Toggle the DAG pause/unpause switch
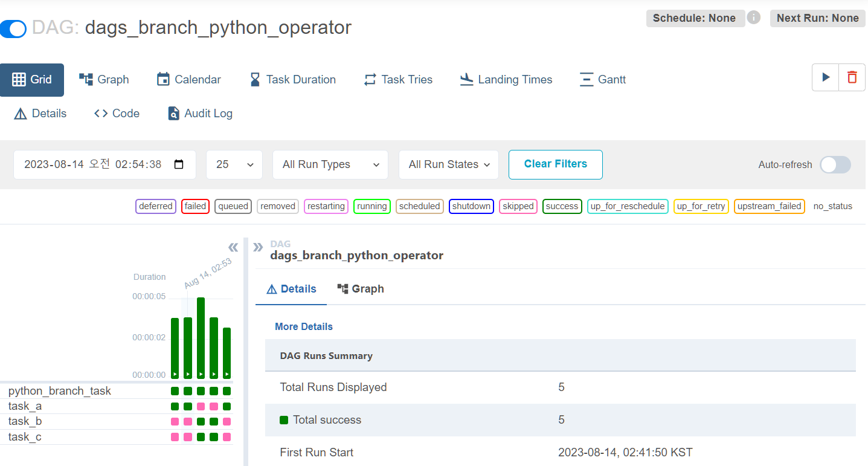Screen dimensions: 868x466 [x=13, y=28]
